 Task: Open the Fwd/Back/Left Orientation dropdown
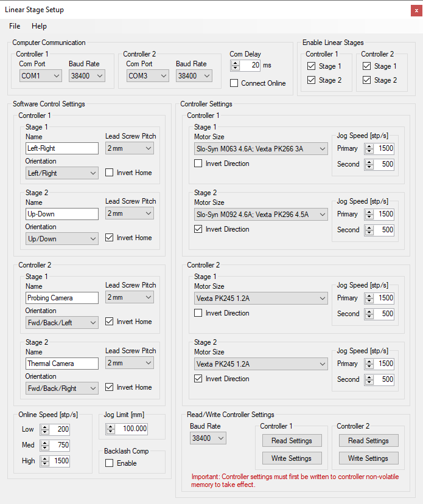pos(61,323)
